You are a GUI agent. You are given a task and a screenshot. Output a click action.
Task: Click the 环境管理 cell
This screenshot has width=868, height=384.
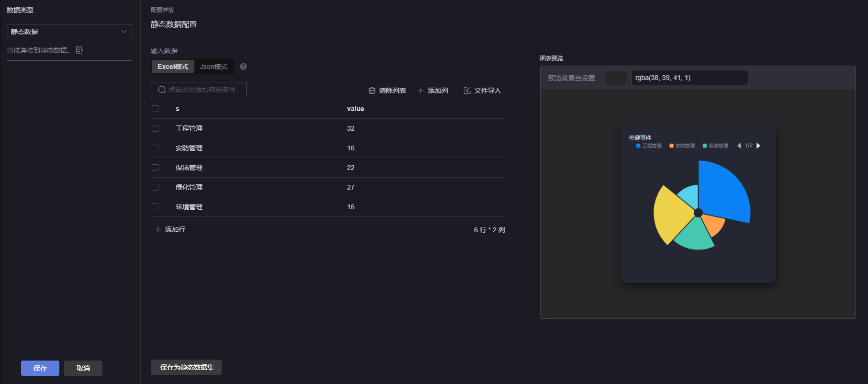click(189, 207)
